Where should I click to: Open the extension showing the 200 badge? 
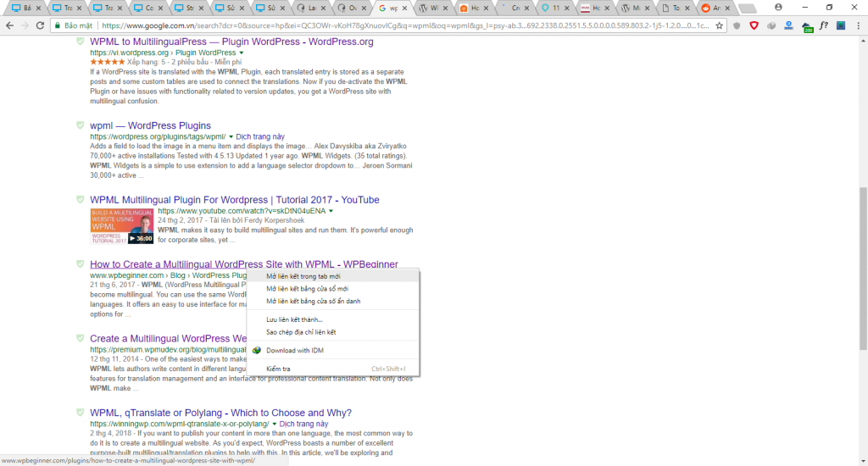pyautogui.click(x=807, y=26)
